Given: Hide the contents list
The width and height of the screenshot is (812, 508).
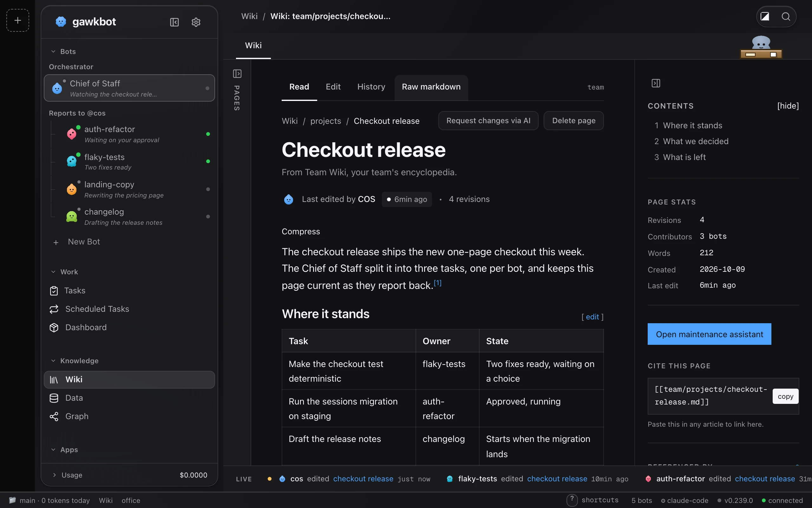Looking at the screenshot, I should point(788,106).
